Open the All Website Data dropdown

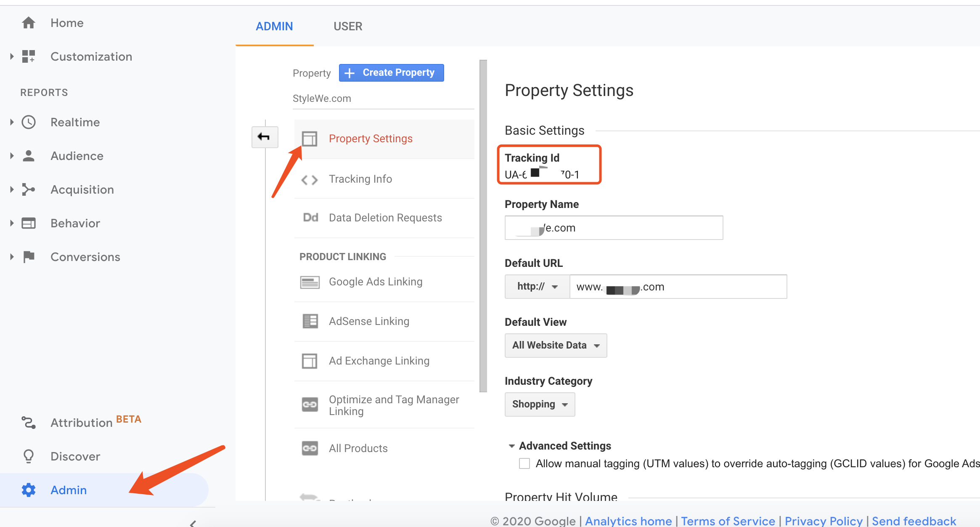(556, 346)
